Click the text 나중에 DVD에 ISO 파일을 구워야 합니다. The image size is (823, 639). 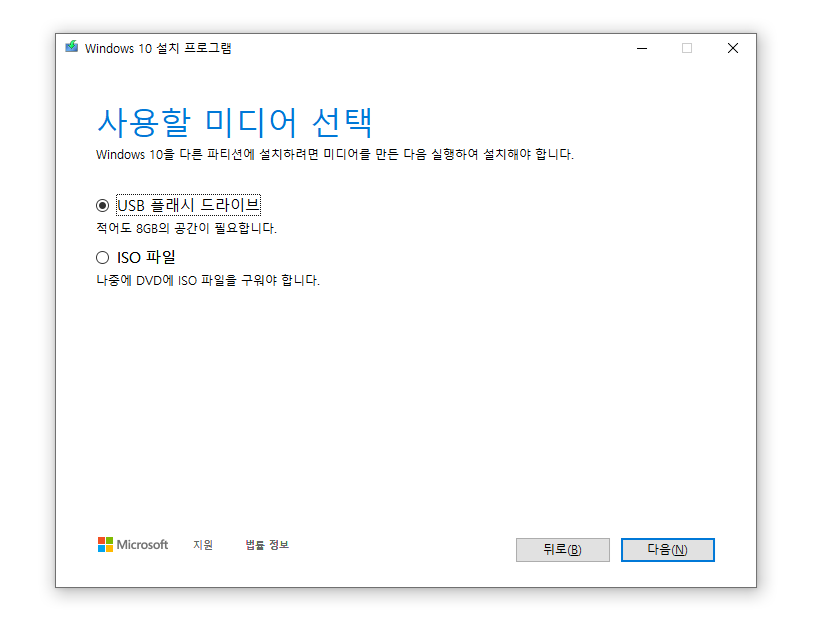208,280
